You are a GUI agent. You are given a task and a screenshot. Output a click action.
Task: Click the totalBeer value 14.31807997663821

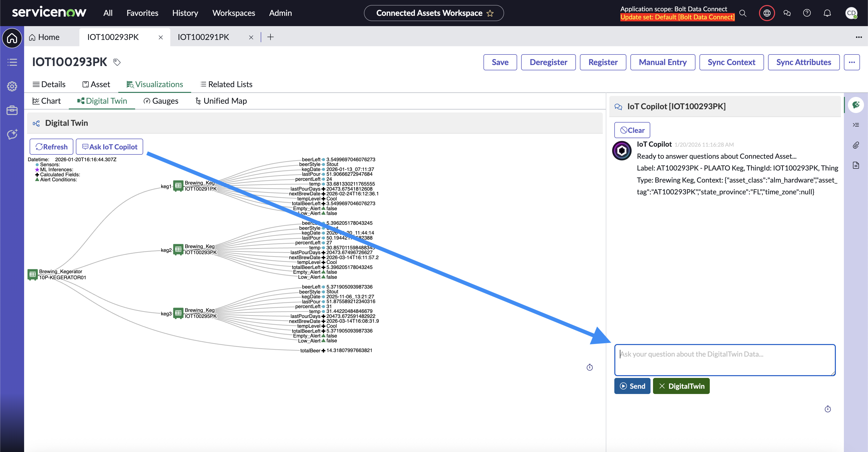point(349,350)
